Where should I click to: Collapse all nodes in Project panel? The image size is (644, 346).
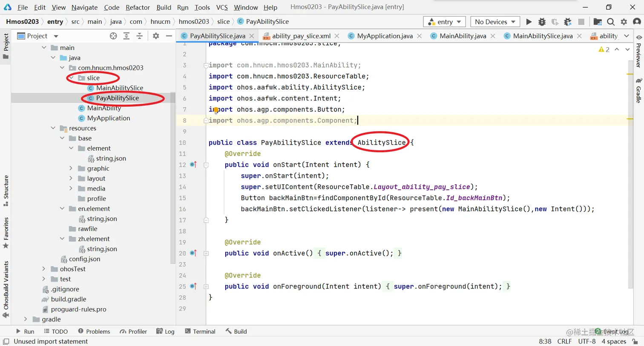point(140,36)
